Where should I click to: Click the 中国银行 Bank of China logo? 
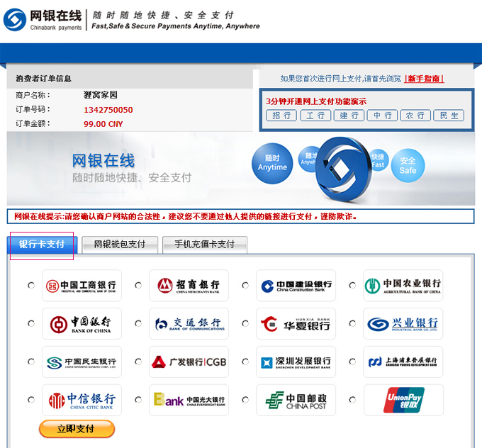(x=82, y=323)
